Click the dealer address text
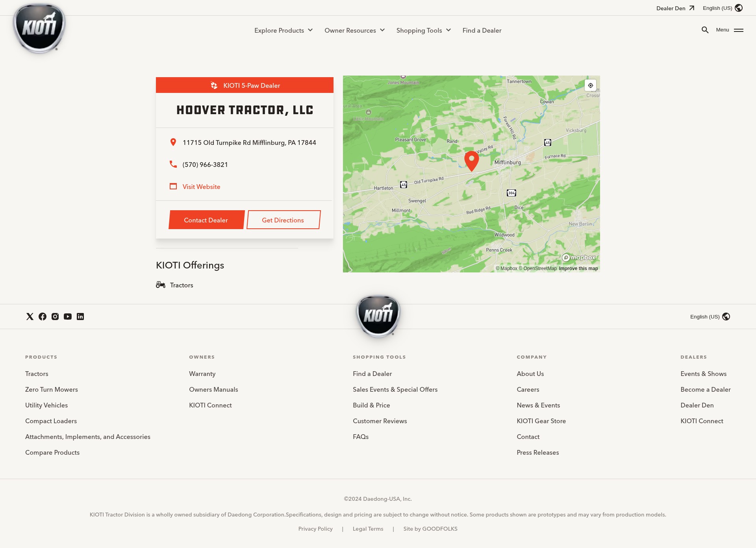 (x=249, y=143)
